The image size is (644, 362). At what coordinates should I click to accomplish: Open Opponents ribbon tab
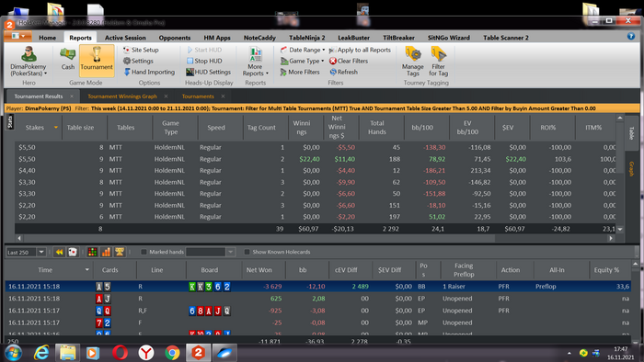pos(175,38)
